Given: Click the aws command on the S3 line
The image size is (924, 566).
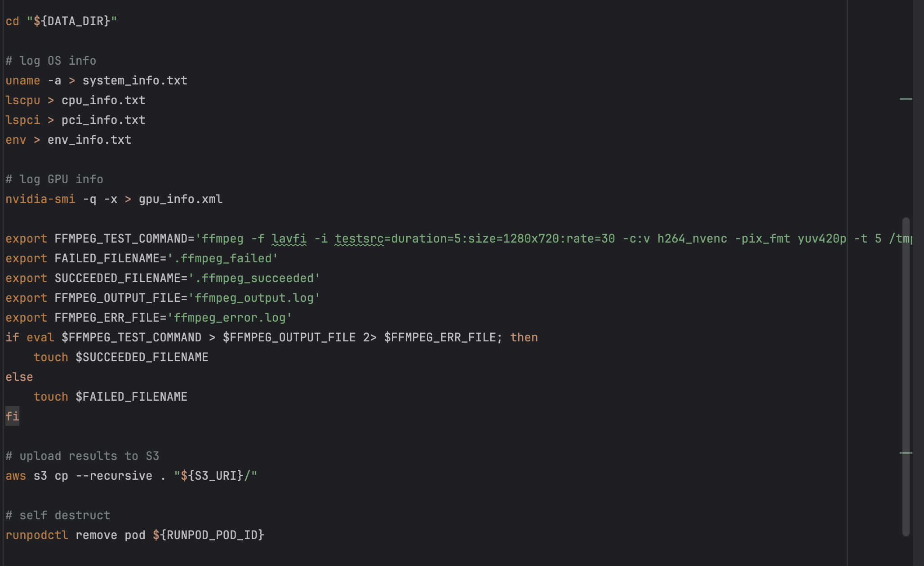Looking at the screenshot, I should [16, 476].
